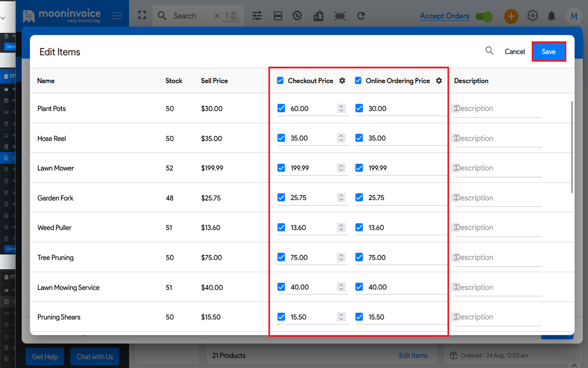This screenshot has width=588, height=368.
Task: Save the edited items
Action: (548, 52)
